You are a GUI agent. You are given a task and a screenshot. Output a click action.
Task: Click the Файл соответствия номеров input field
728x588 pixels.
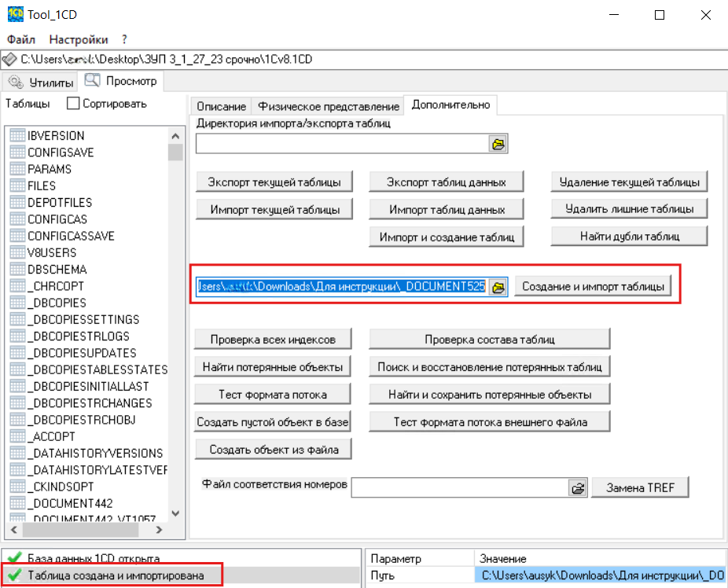coord(460,487)
